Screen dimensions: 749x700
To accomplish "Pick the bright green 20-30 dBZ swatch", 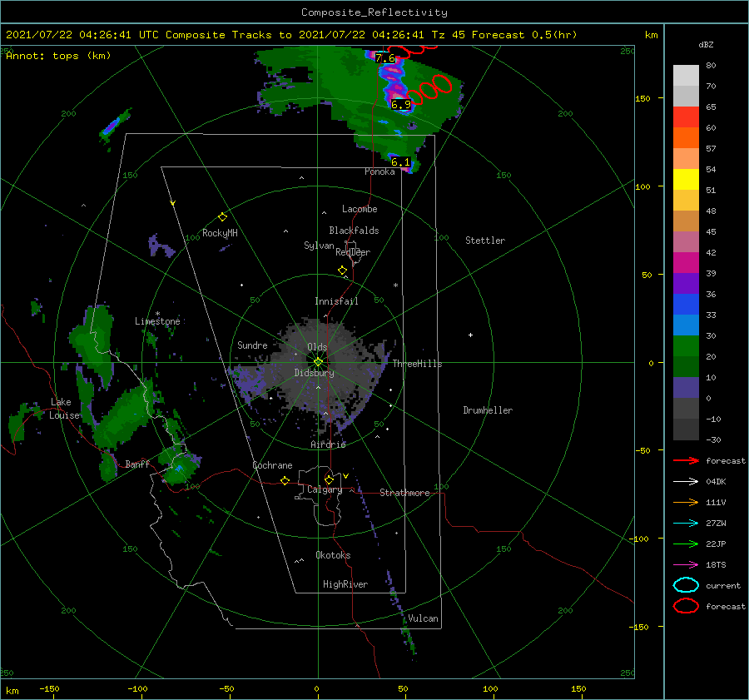I will point(686,345).
